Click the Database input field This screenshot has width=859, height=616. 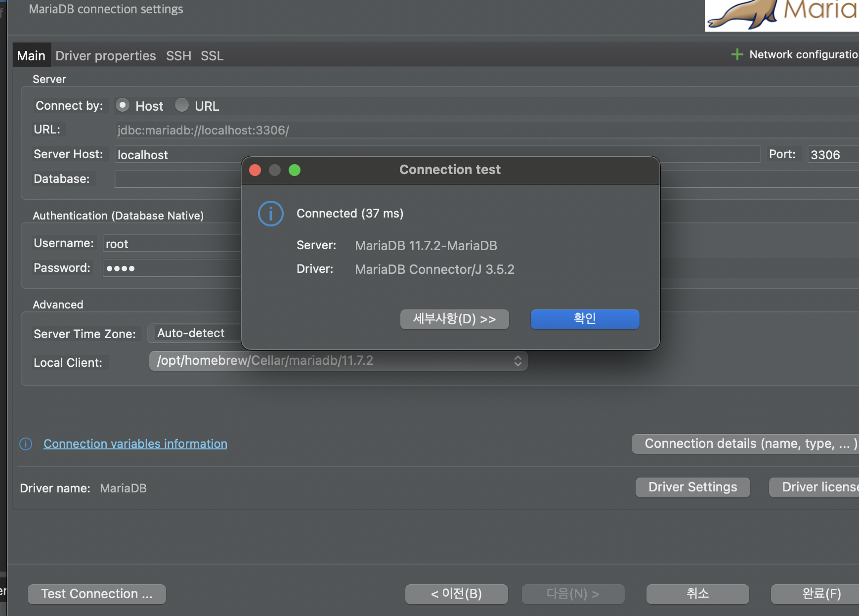(x=178, y=179)
